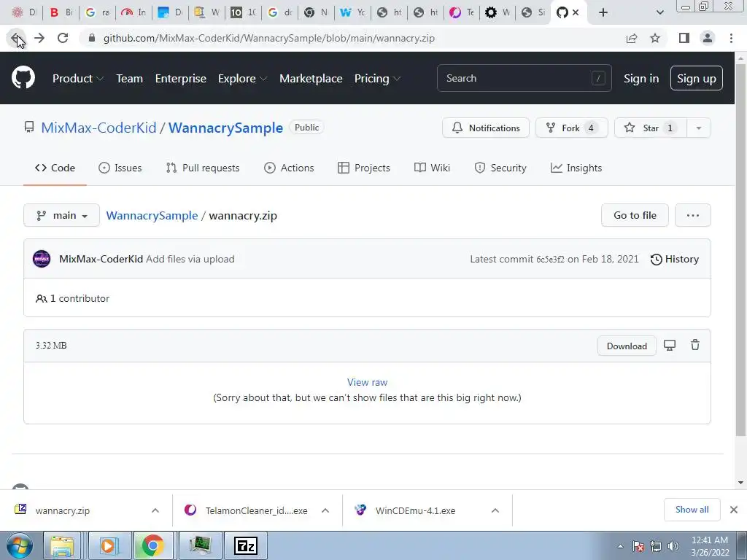The width and height of the screenshot is (747, 560).
Task: Click the Sign in link
Action: point(641,79)
